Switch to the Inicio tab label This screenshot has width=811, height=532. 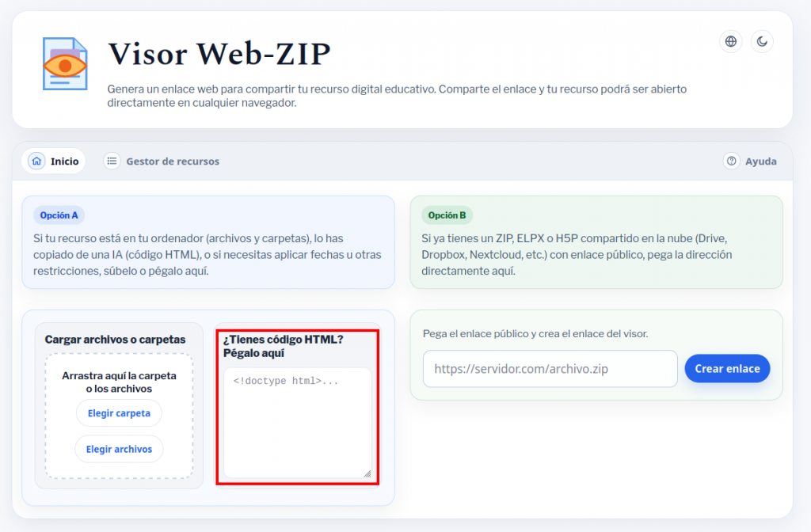click(x=65, y=161)
